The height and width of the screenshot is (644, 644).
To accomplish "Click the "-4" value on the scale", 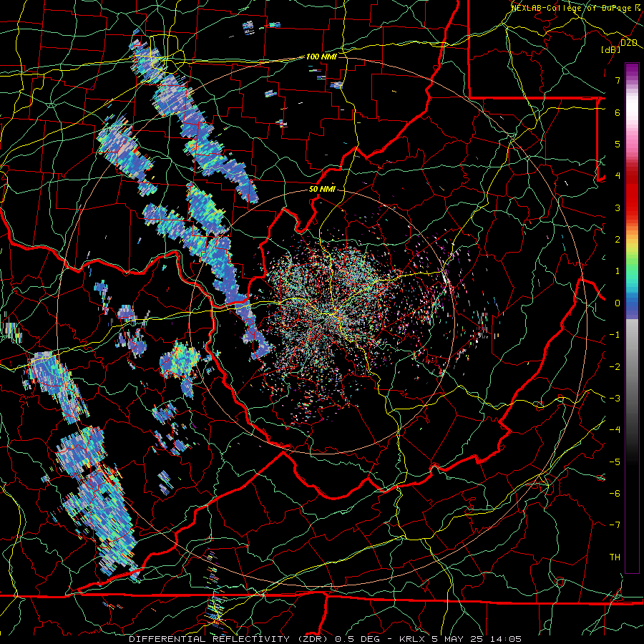I will click(x=615, y=430).
